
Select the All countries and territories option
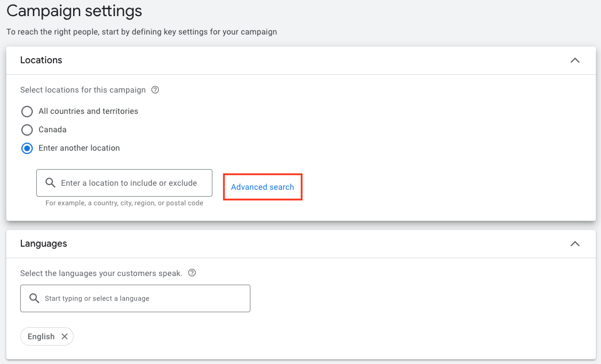[27, 111]
